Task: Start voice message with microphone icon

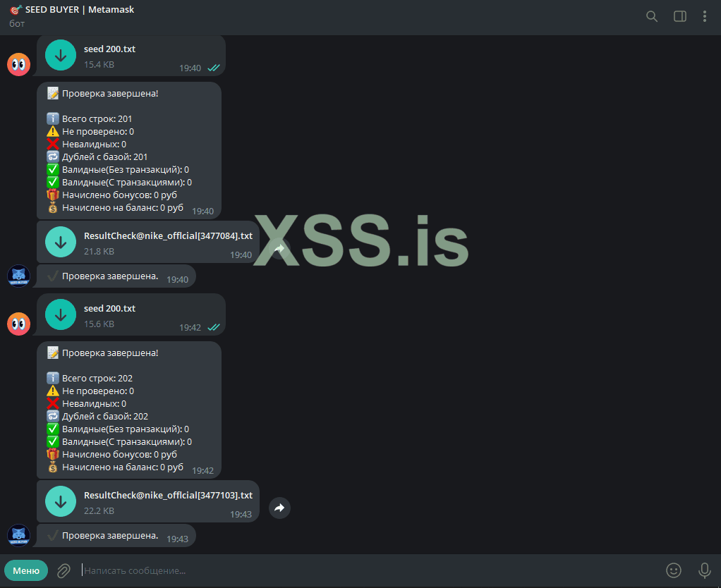Action: (705, 570)
